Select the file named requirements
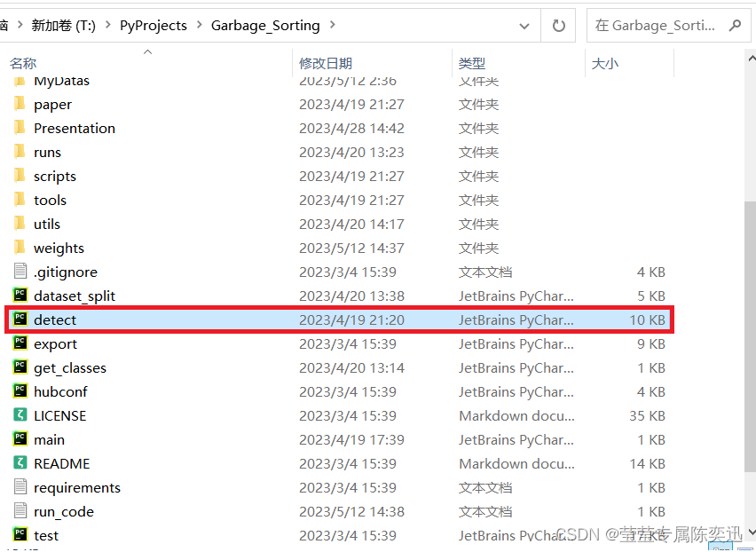The image size is (756, 552). 76,488
